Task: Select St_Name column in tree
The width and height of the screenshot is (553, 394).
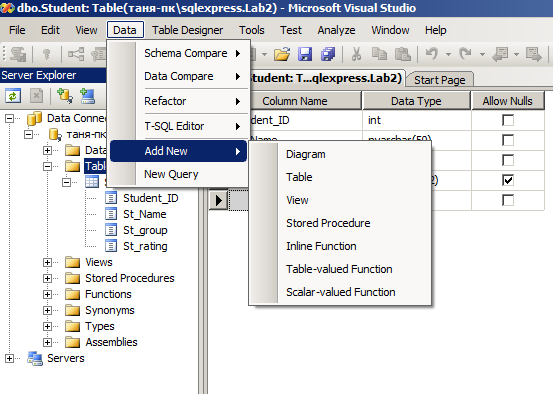Action: 145,214
